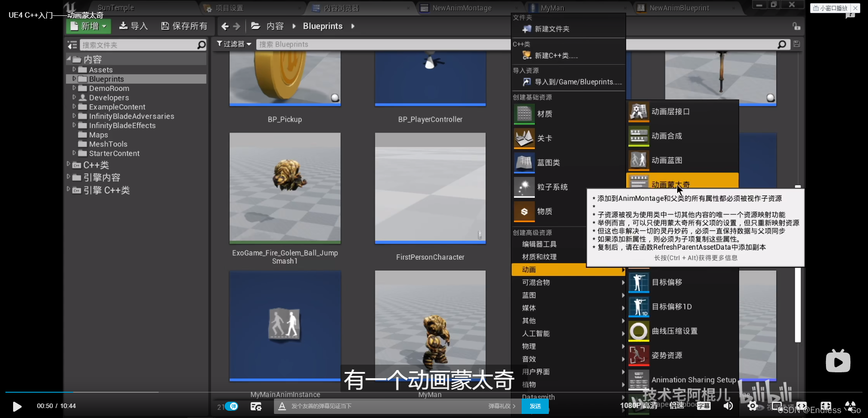Select the MyMainAnimInstance animation blueprint thumbnail
Viewport: 868px width, 418px height.
tap(285, 326)
